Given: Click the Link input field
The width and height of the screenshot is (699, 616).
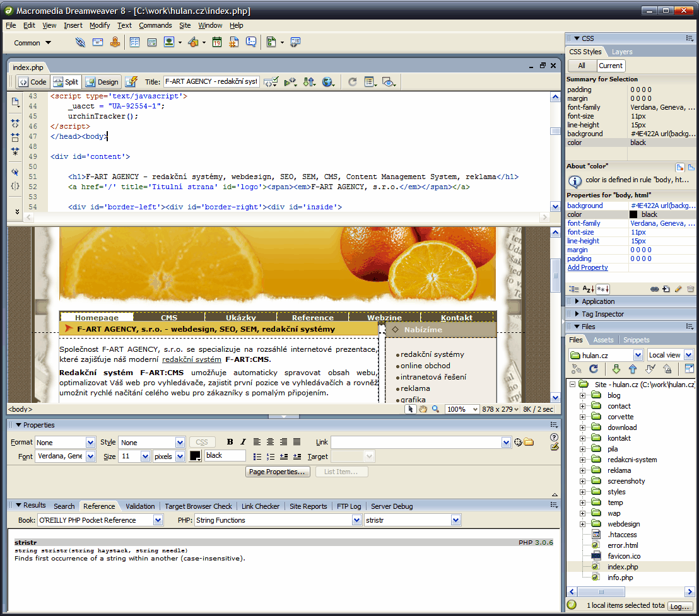Looking at the screenshot, I should pos(416,442).
